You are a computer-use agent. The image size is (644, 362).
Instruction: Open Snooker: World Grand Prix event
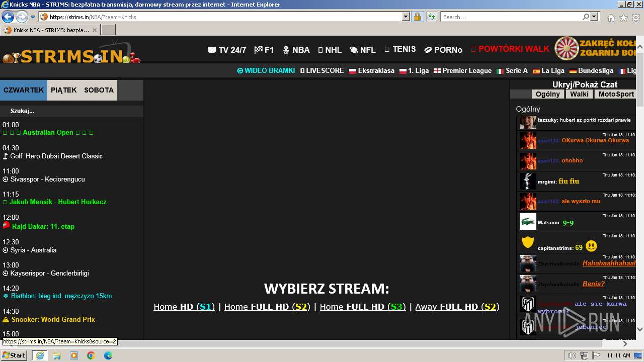tap(49, 319)
